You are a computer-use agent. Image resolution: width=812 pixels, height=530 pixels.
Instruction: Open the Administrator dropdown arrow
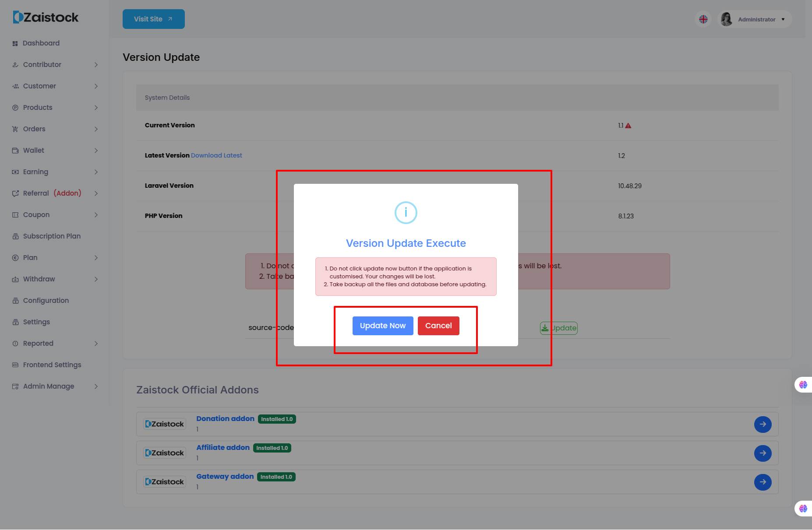tap(783, 19)
